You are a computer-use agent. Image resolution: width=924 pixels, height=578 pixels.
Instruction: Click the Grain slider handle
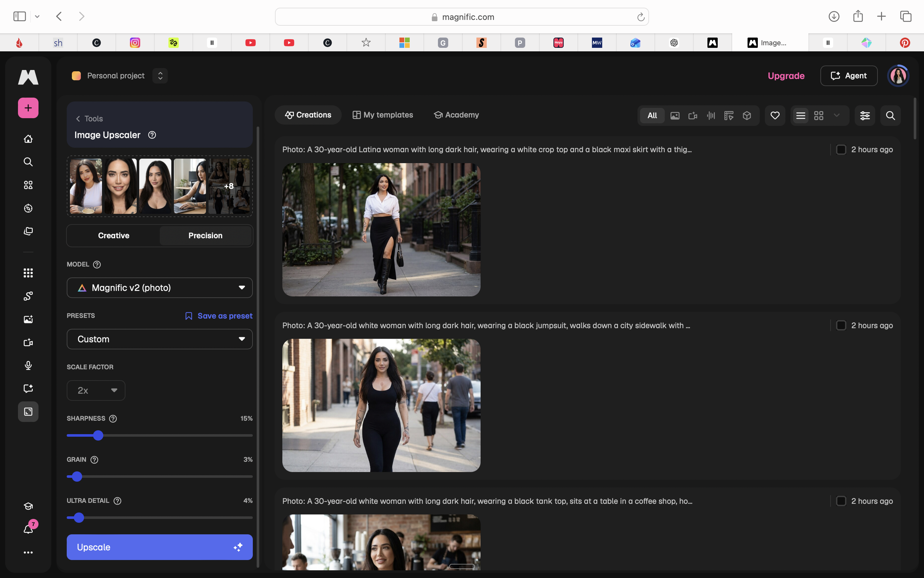77,477
